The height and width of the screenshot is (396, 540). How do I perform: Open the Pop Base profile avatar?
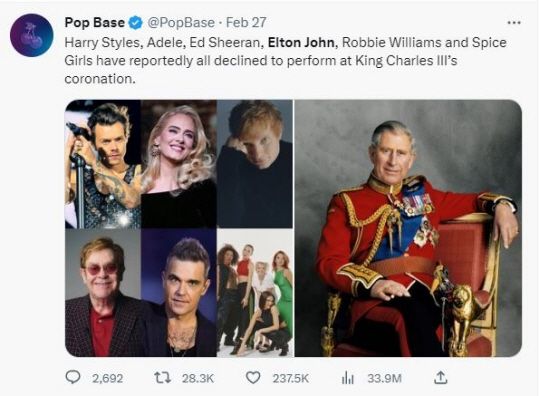tap(32, 35)
